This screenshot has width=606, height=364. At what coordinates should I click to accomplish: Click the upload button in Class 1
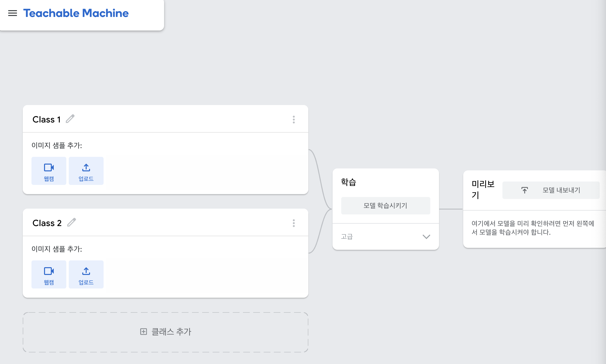click(x=86, y=171)
